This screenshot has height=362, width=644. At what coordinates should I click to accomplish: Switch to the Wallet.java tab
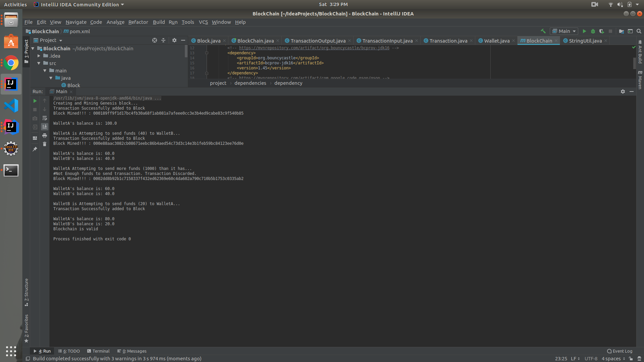point(496,41)
